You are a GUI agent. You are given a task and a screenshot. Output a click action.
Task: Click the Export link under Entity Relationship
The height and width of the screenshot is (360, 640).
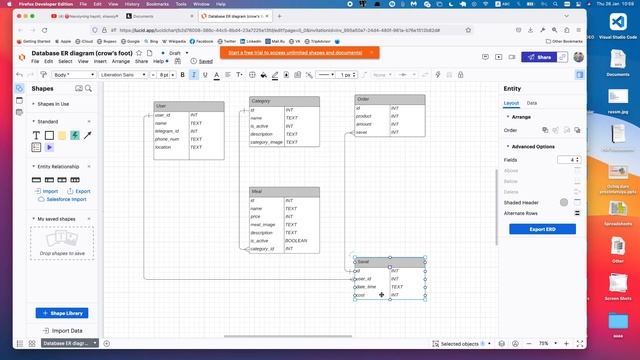(79, 191)
